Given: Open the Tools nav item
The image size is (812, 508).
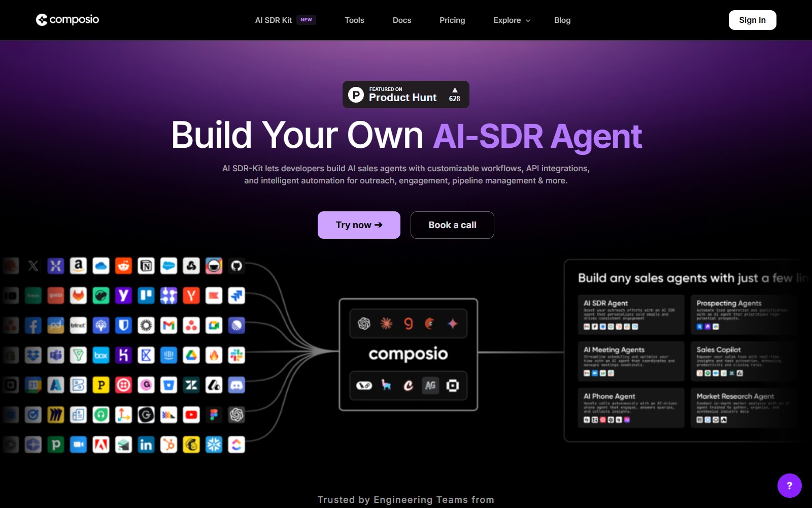Looking at the screenshot, I should pos(354,20).
